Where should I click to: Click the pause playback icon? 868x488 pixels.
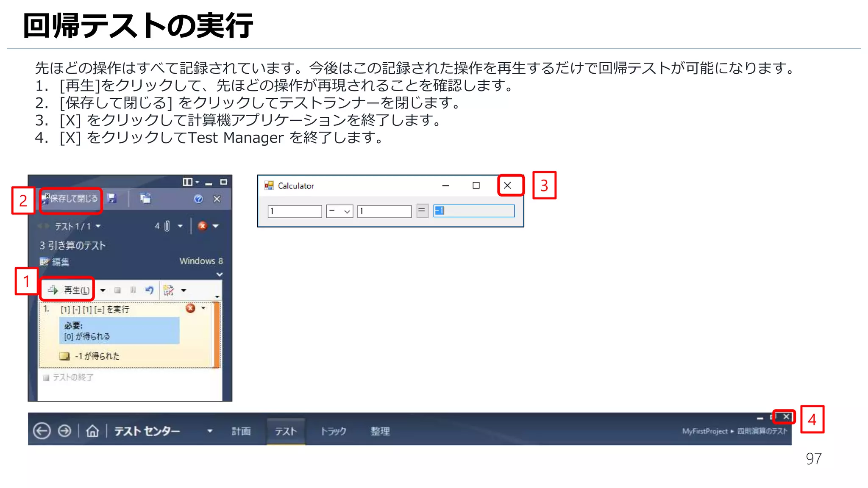(x=133, y=290)
